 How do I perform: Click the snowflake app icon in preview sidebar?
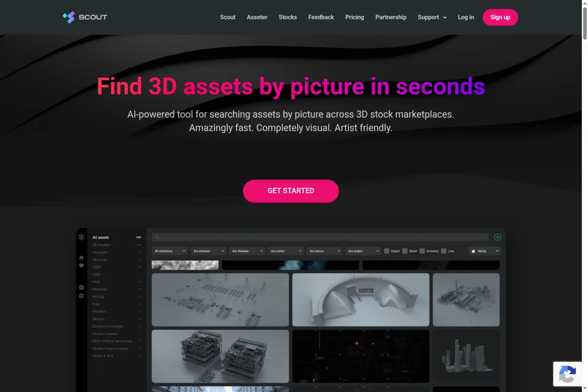[81, 237]
